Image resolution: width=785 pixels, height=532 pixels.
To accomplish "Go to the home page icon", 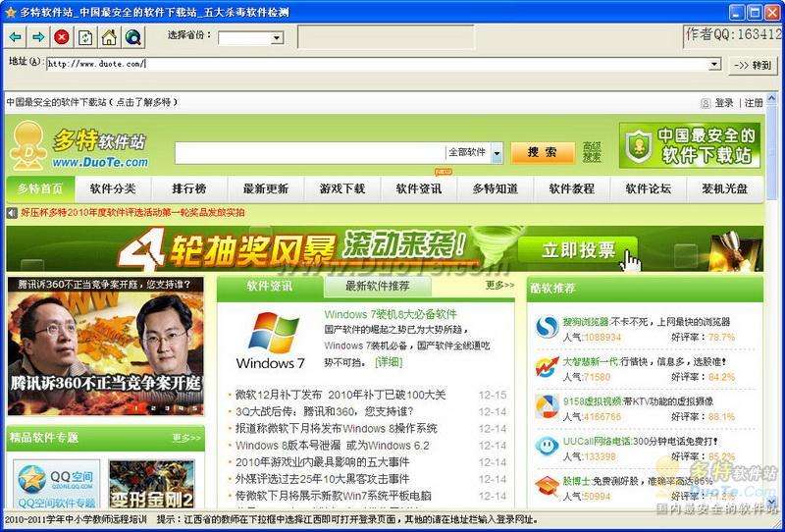I will [x=109, y=37].
